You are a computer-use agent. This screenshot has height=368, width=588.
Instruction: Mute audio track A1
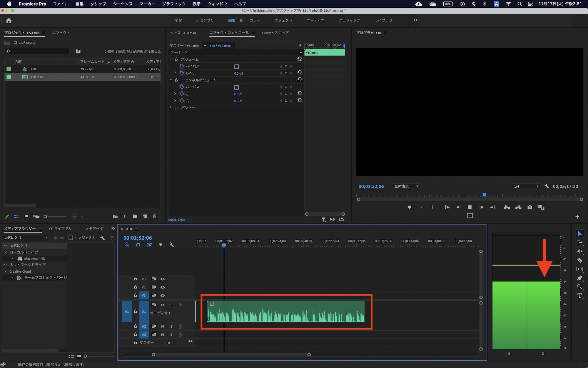coord(163,305)
